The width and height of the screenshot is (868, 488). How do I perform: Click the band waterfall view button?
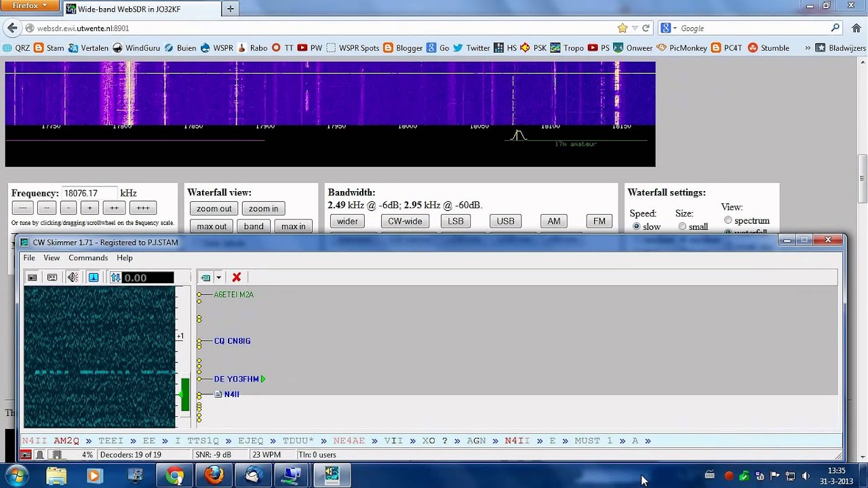(x=254, y=226)
